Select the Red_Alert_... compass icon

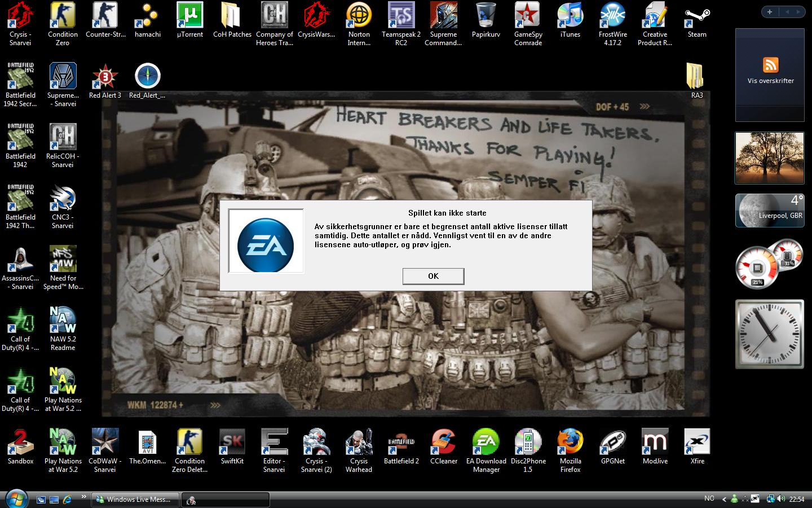(148, 81)
